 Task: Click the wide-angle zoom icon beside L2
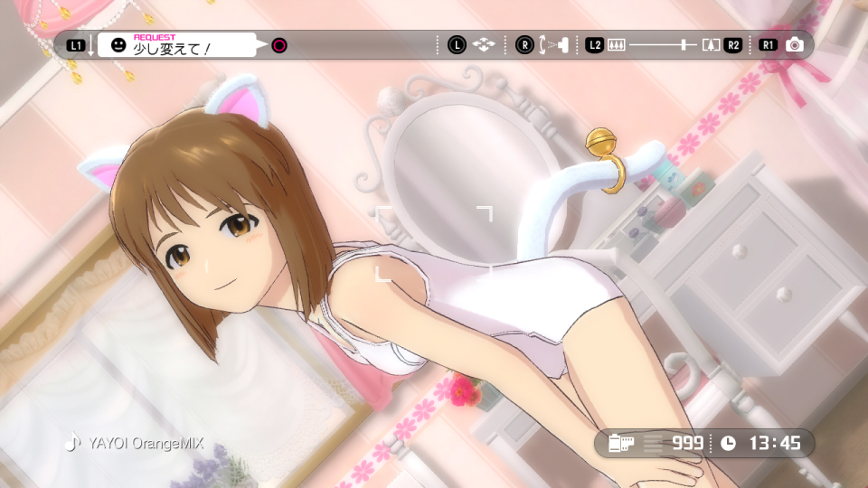coord(618,44)
